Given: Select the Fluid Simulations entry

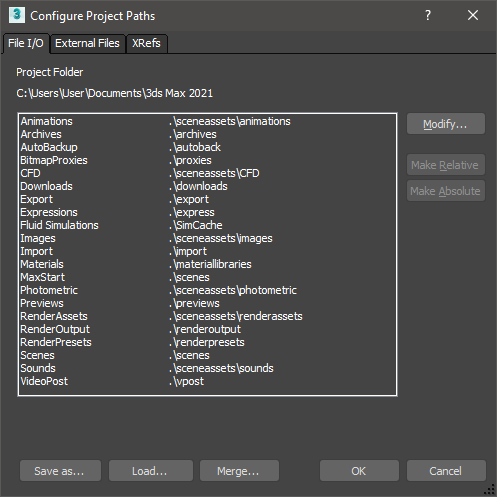Looking at the screenshot, I should point(207,225).
